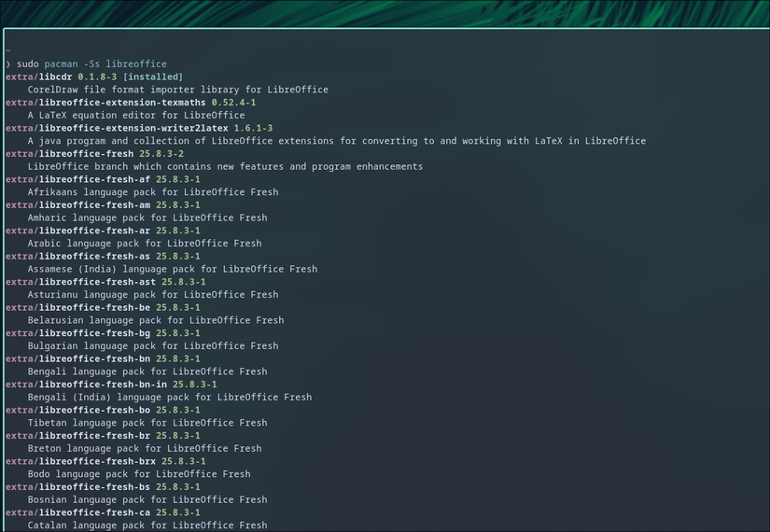This screenshot has height=532, width=770.
Task: Click the tilde directory indicator above the prompt
Action: (x=8, y=51)
